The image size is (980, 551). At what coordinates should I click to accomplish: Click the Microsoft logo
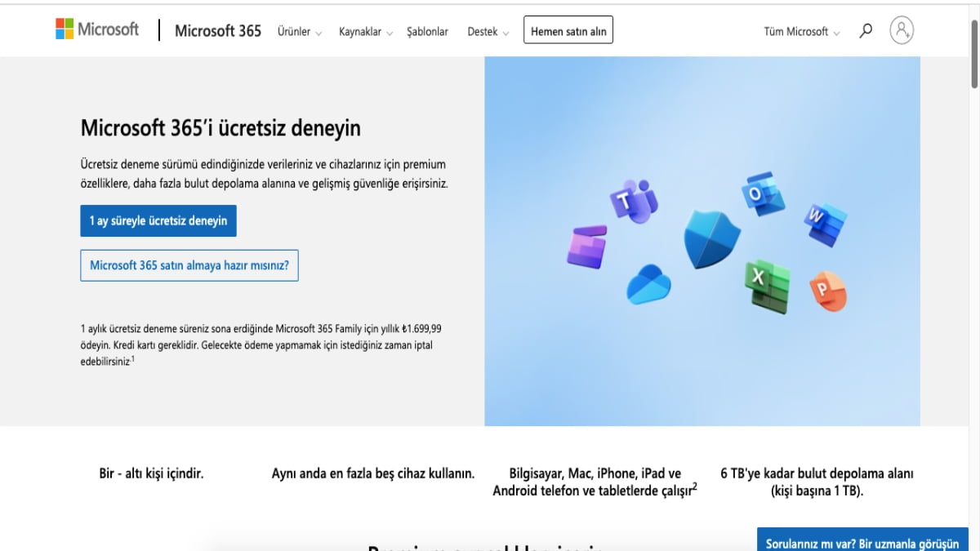(97, 30)
